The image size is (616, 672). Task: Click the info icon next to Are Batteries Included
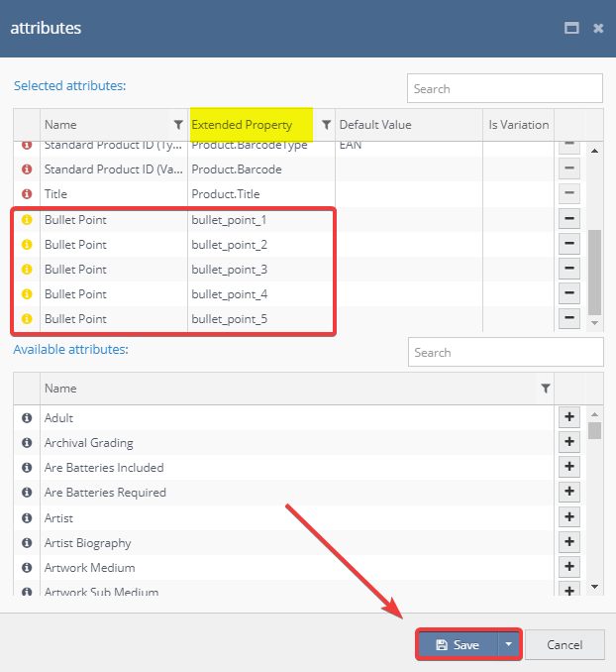click(27, 468)
